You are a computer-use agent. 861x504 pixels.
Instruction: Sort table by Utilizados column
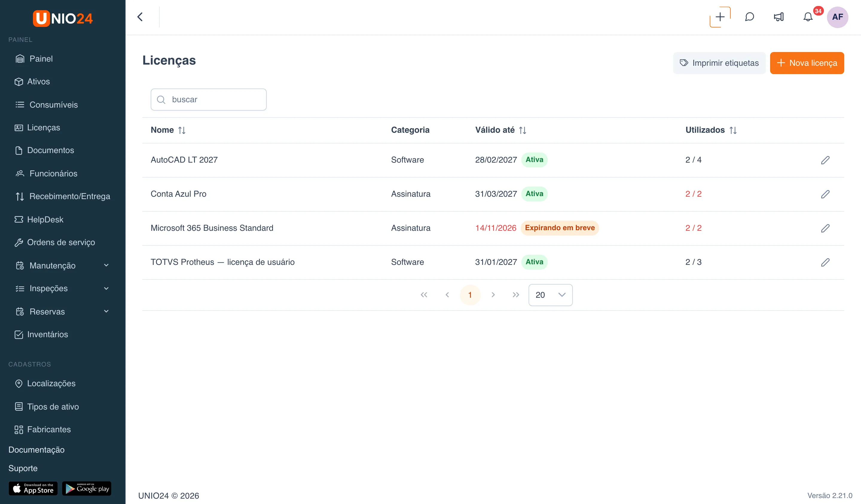pyautogui.click(x=733, y=130)
